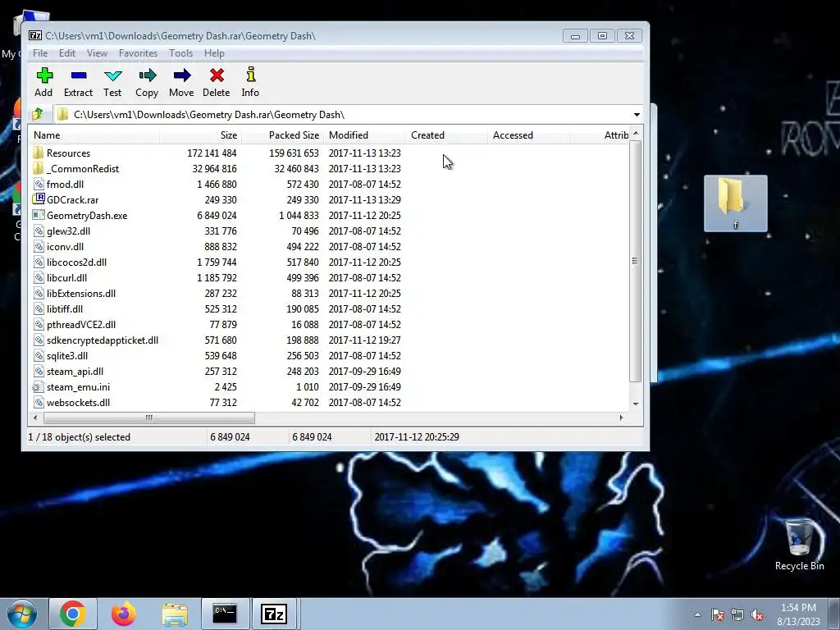
Task: Click the Extract toolbar icon
Action: point(79,75)
